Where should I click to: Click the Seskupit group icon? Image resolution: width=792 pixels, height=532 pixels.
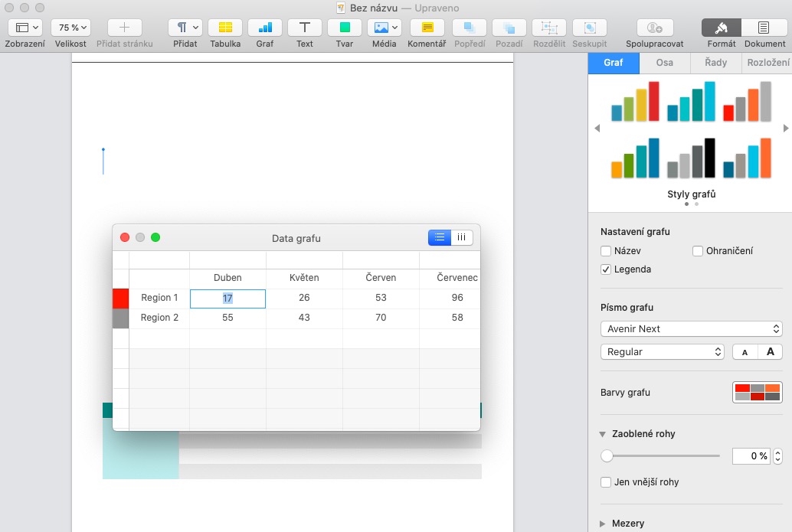pos(590,28)
